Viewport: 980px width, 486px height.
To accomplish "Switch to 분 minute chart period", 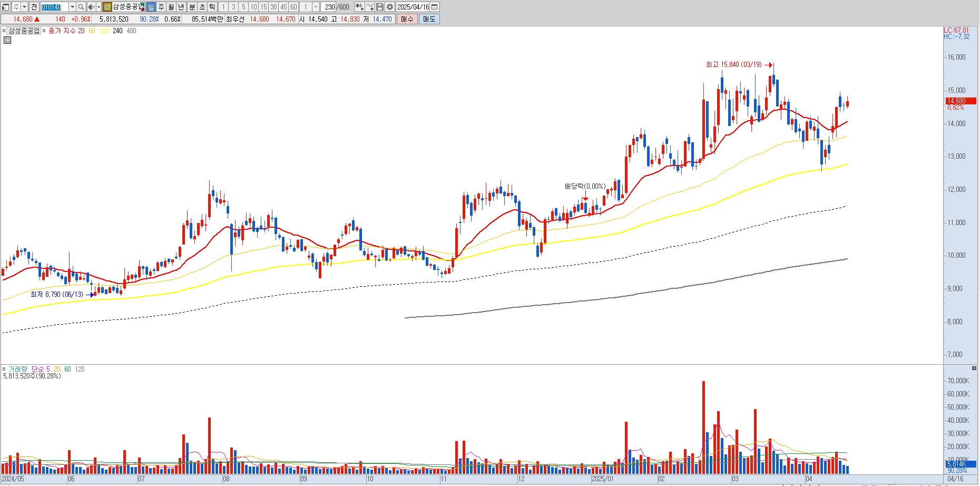I will 192,7.
